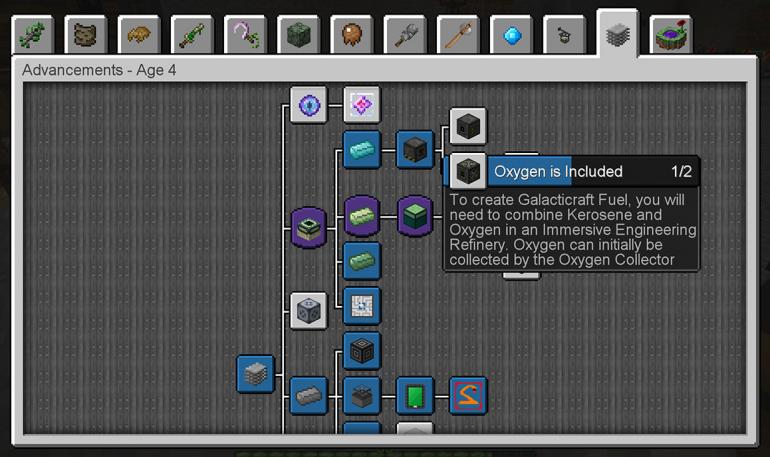Select the green tablet screen advancement

415,396
